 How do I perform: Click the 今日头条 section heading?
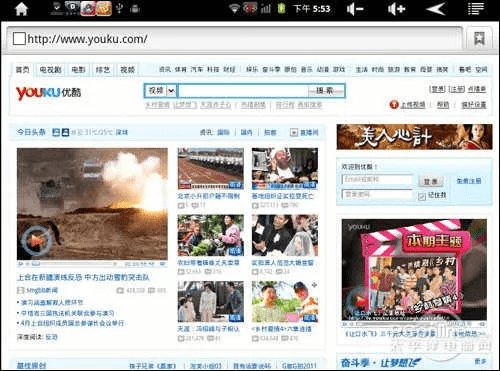click(31, 132)
